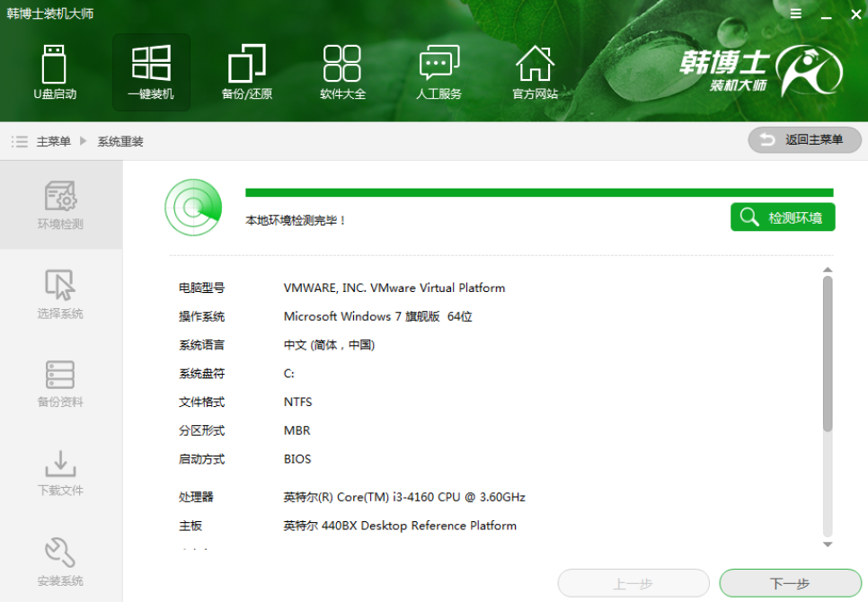This screenshot has width=868, height=602.
Task: Select the 备份资料 backup data step
Action: (x=60, y=384)
